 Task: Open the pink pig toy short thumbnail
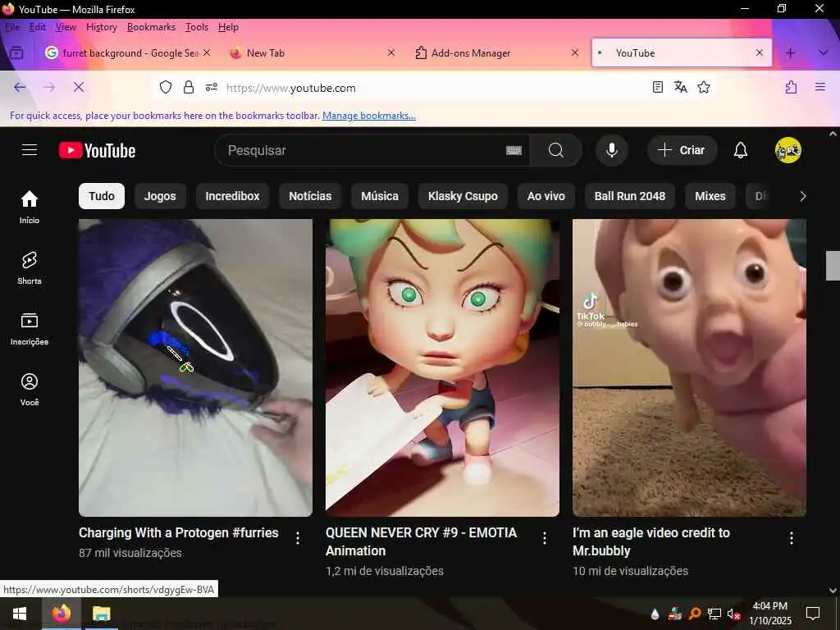pyautogui.click(x=689, y=367)
